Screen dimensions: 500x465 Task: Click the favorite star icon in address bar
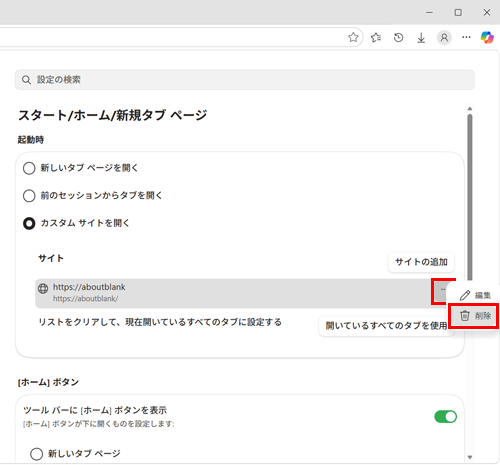(353, 37)
